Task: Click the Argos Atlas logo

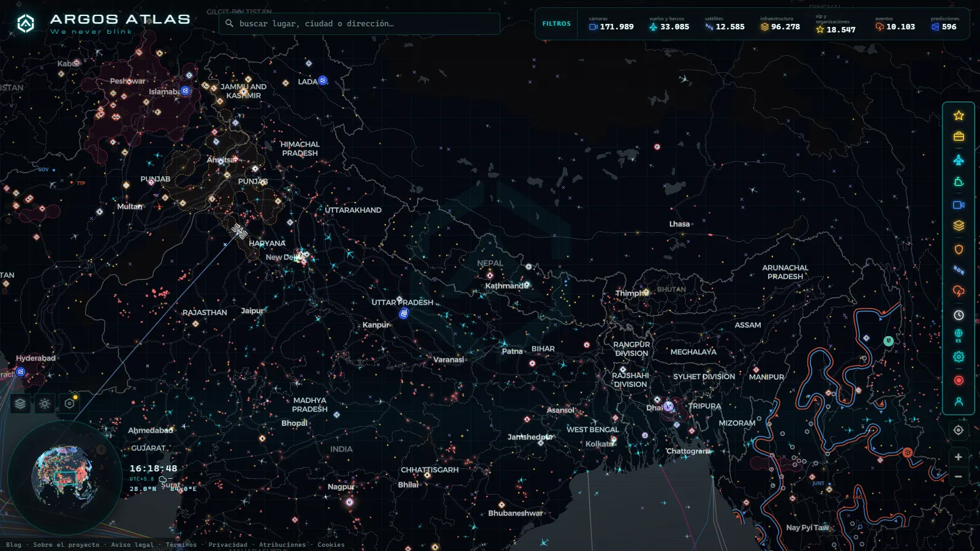Action: pyautogui.click(x=103, y=24)
